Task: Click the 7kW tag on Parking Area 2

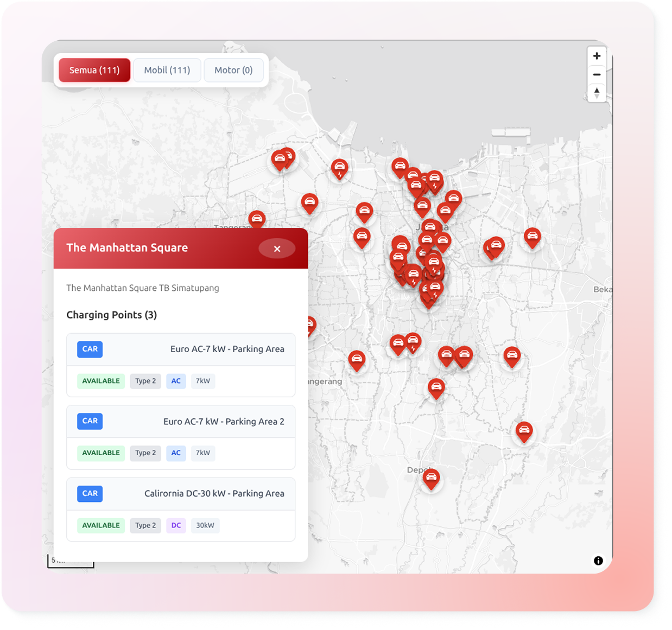Action: (x=203, y=453)
